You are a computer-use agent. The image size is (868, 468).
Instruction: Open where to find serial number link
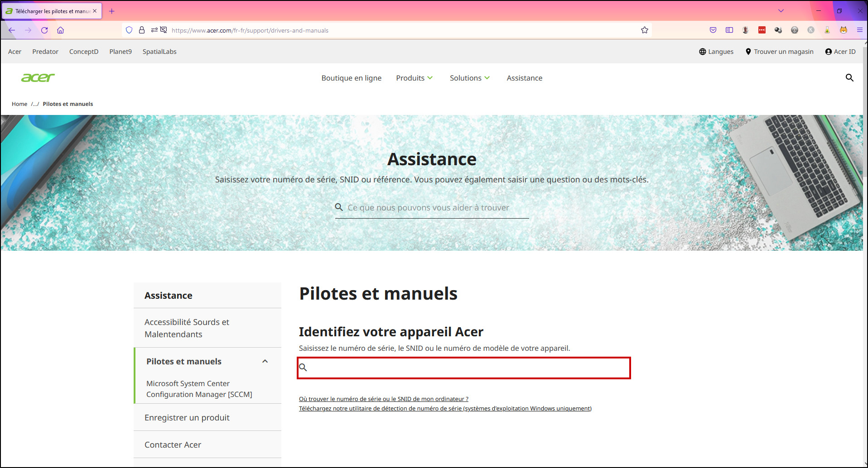pos(384,399)
